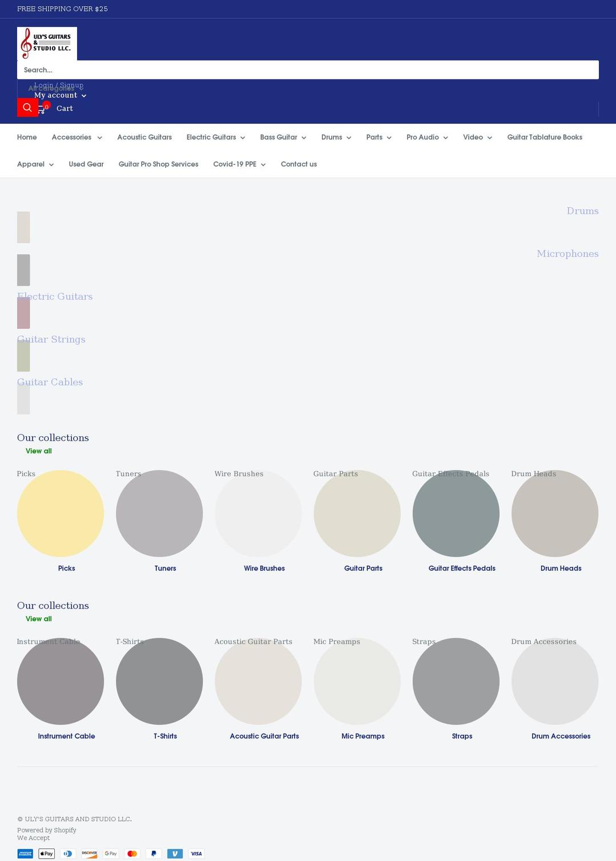Expand the Video menu
This screenshot has width=616, height=861.
point(477,137)
